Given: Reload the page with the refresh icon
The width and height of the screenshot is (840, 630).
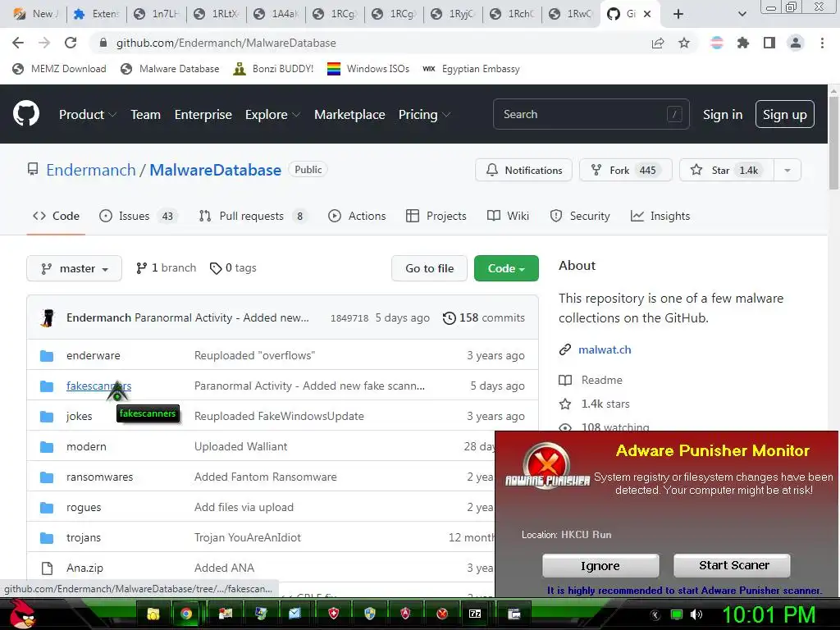Looking at the screenshot, I should coord(71,43).
